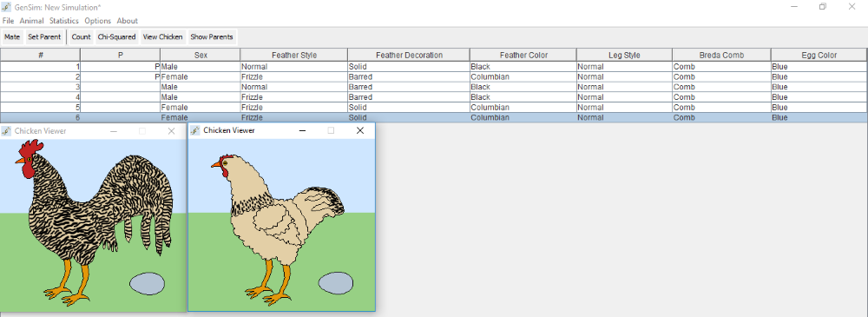Select row 1 by its number cell

coord(41,67)
